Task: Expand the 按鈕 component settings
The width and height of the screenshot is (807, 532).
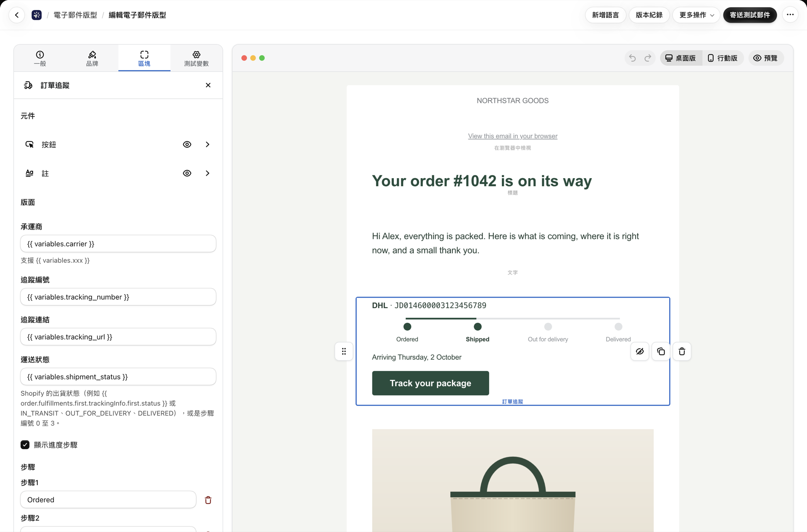Action: [207, 145]
